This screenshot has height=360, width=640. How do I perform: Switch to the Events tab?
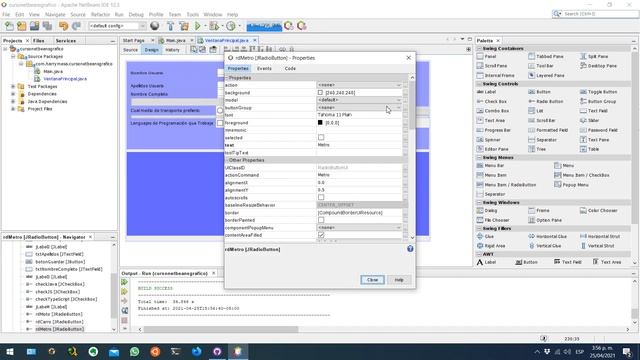[x=264, y=69]
